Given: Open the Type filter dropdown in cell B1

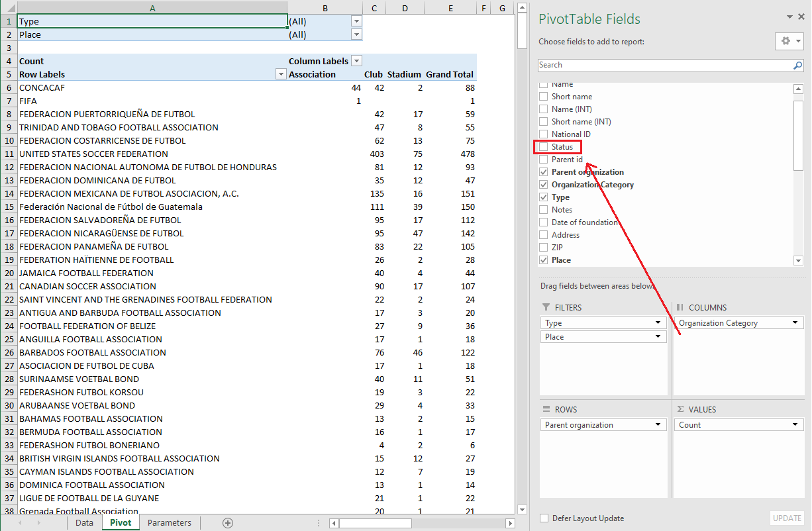Looking at the screenshot, I should (357, 21).
